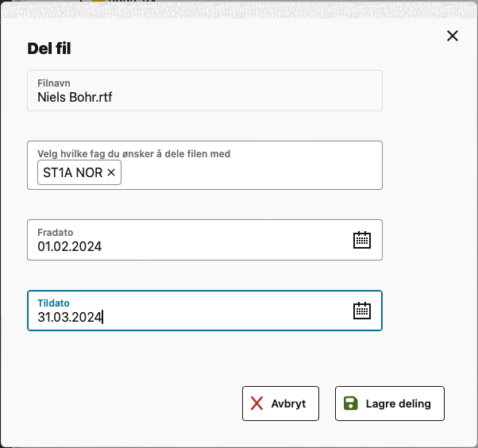Screen dimensions: 478x448
Task: Click the red X icon on Avbryt
Action: tap(257, 404)
